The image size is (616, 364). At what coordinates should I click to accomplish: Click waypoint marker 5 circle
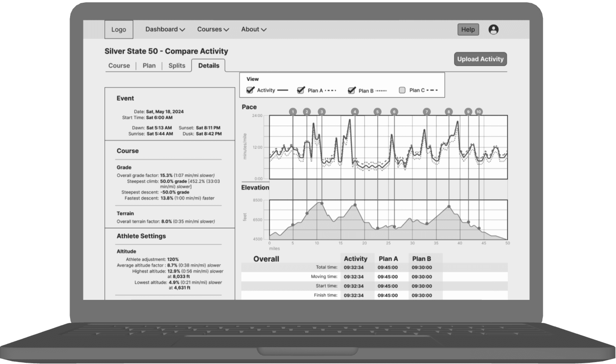click(377, 112)
